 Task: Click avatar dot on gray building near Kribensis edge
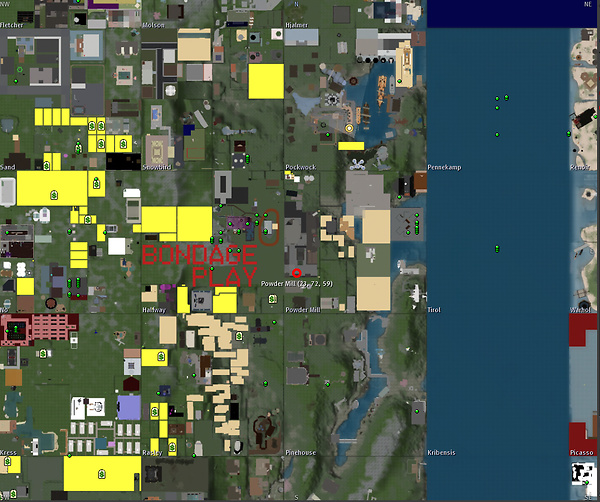click(x=417, y=411)
